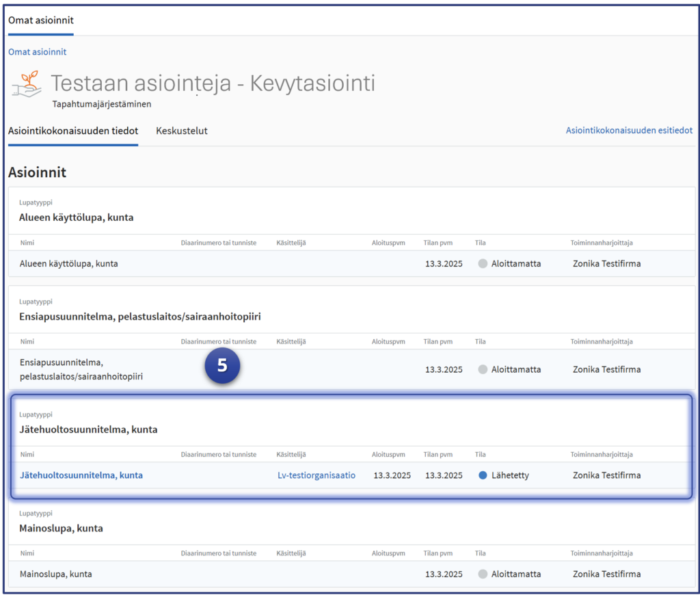Click the plant-in-hand service icon
Screen dimensions: 700x595
(x=27, y=84)
